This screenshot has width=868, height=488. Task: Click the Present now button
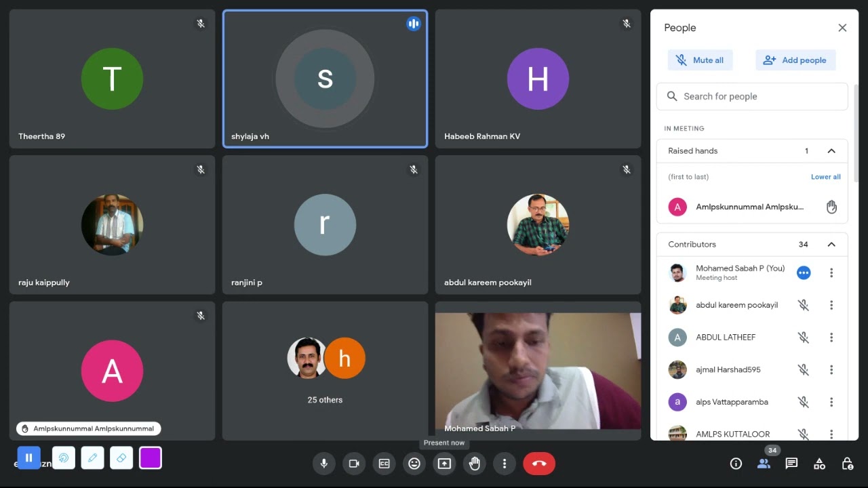point(444,464)
